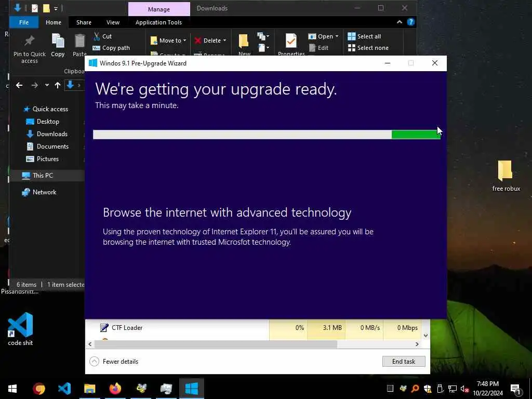Close the Windos 9.1 Pre-Upgrade Wizard
Screen dimensions: 532x399
435,63
